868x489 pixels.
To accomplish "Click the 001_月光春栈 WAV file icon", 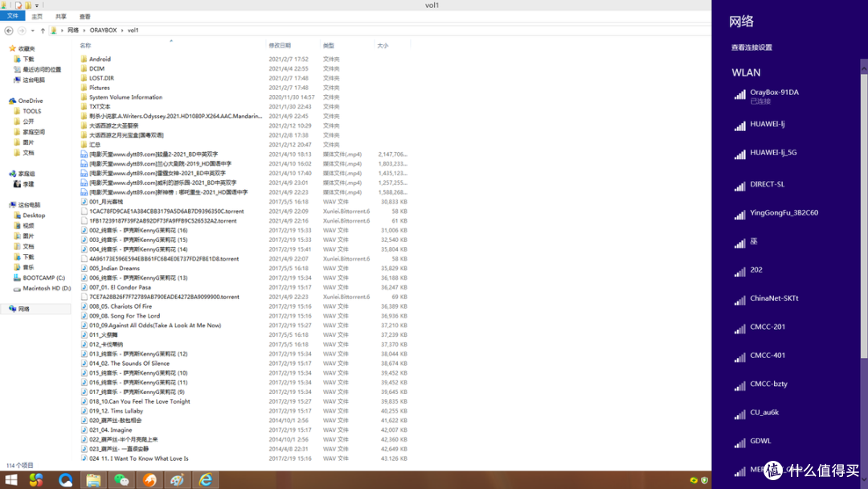I will [84, 202].
